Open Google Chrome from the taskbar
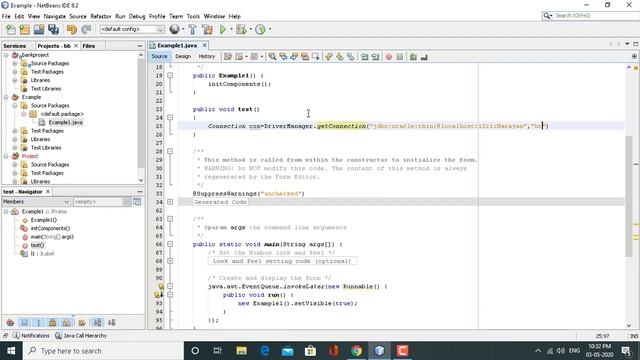Image resolution: width=640 pixels, height=360 pixels. pyautogui.click(x=356, y=351)
